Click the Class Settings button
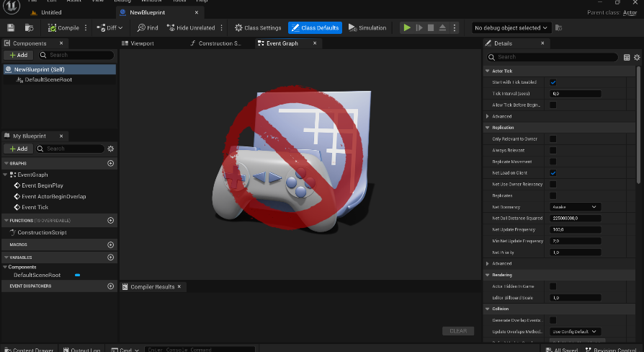The width and height of the screenshot is (644, 352). [x=259, y=27]
